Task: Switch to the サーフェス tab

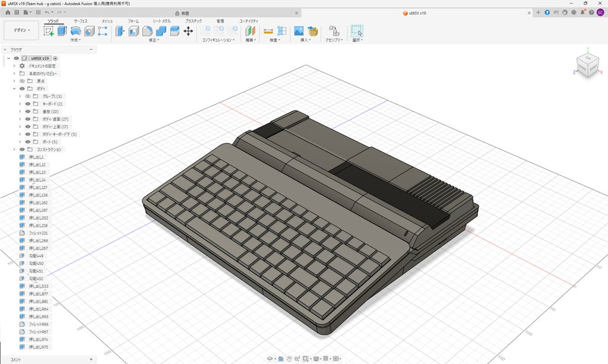Action: pos(81,21)
